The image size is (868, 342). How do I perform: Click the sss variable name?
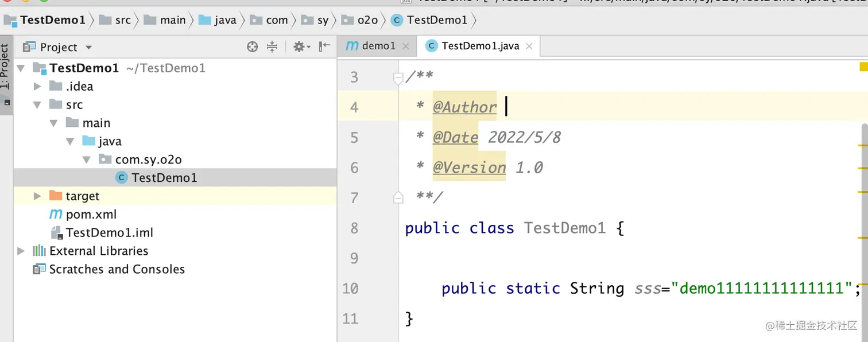tap(648, 288)
